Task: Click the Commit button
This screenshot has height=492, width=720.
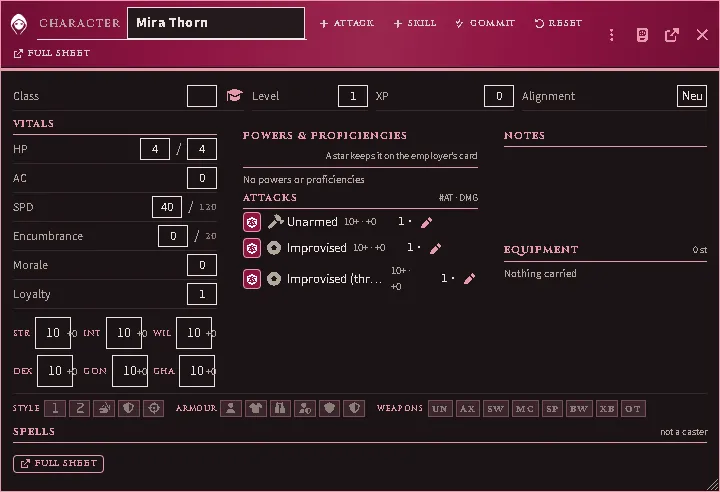Action: click(x=485, y=23)
